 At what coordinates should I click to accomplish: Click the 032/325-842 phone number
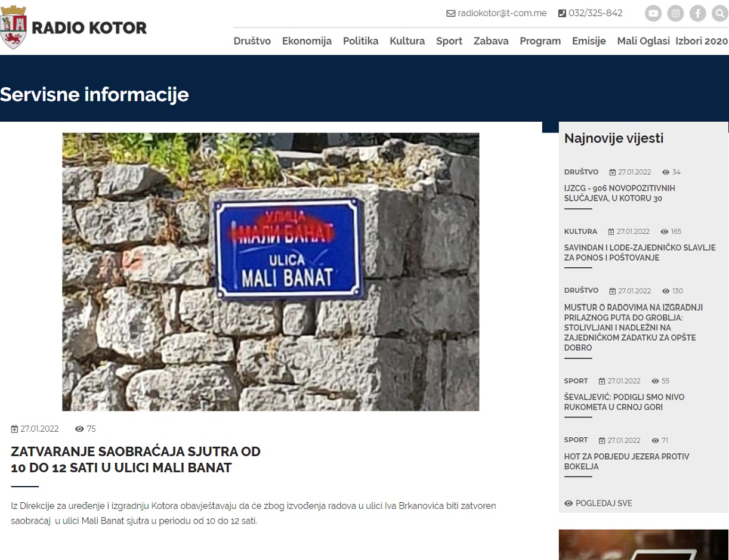(595, 13)
